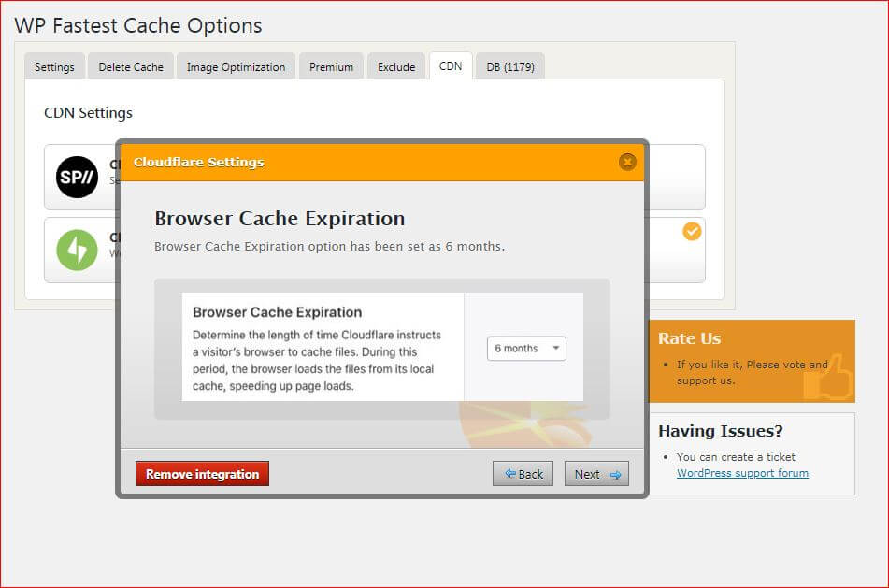The height and width of the screenshot is (588, 889).
Task: Select the CDN tab
Action: click(451, 66)
